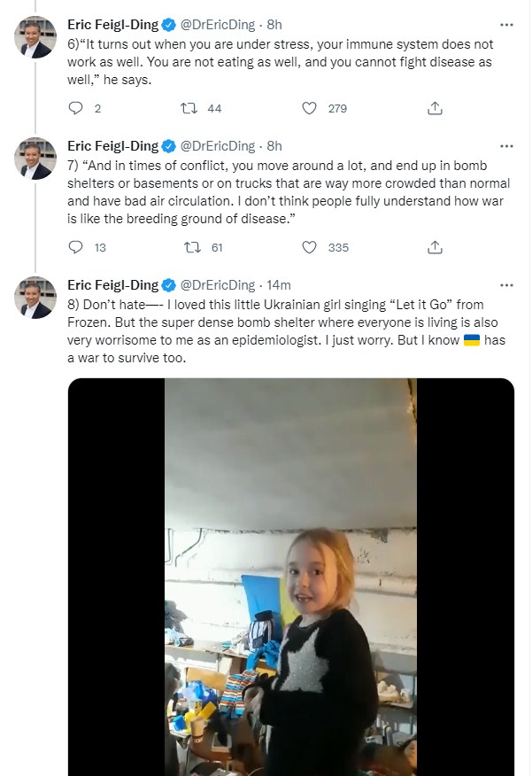
Task: Click @DrEricDing handle on tweet 7
Action: click(217, 145)
